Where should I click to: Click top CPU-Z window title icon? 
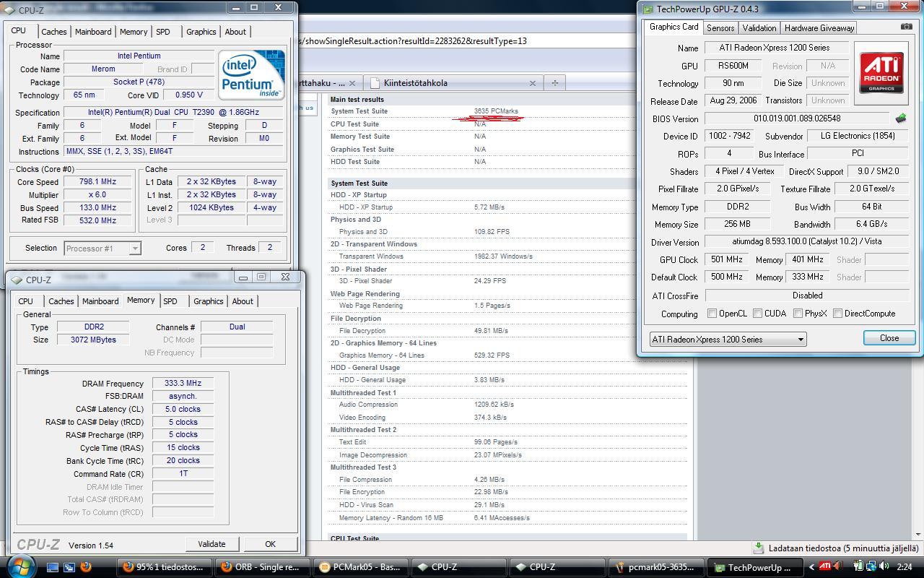9,10
